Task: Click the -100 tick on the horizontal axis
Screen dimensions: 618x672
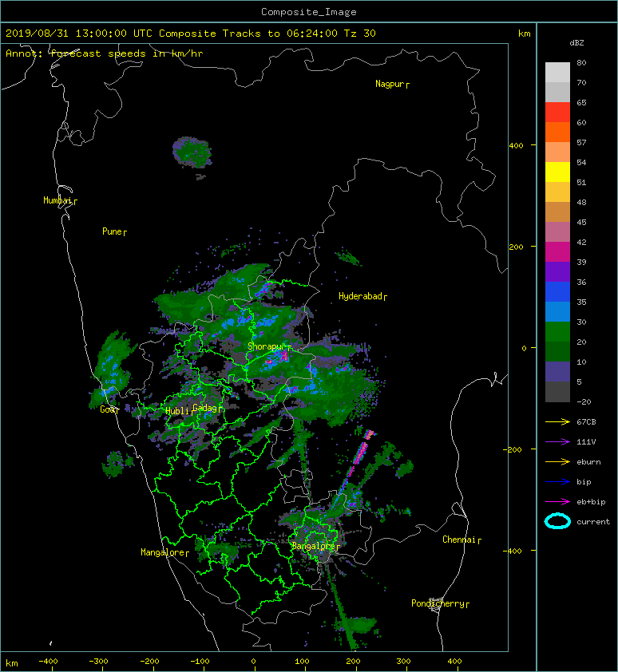Action: (200, 662)
